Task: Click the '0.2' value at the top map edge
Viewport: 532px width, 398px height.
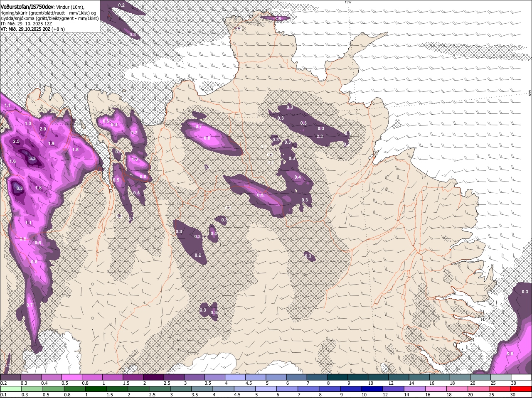Action: (x=121, y=5)
